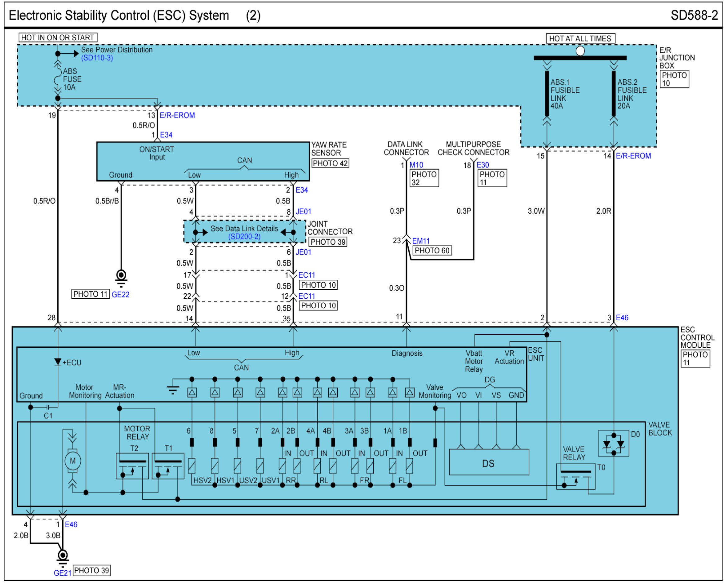
Task: Click motor relay T1 symbol
Action: (x=168, y=466)
